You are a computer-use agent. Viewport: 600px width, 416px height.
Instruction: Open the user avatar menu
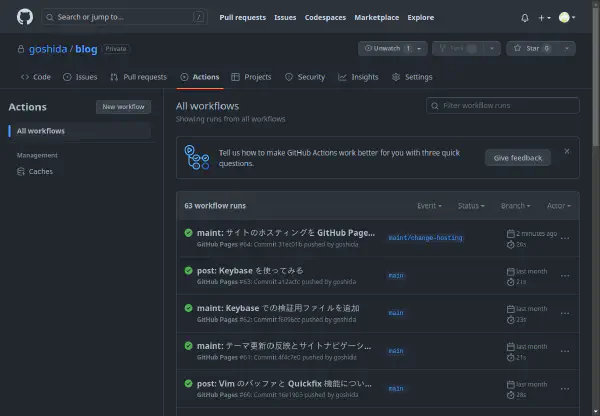click(567, 18)
